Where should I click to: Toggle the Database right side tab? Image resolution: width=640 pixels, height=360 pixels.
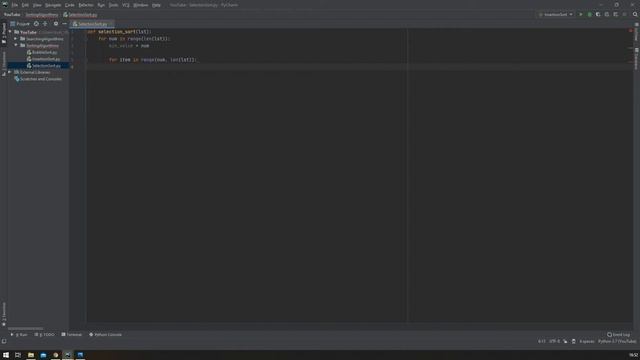(636, 59)
